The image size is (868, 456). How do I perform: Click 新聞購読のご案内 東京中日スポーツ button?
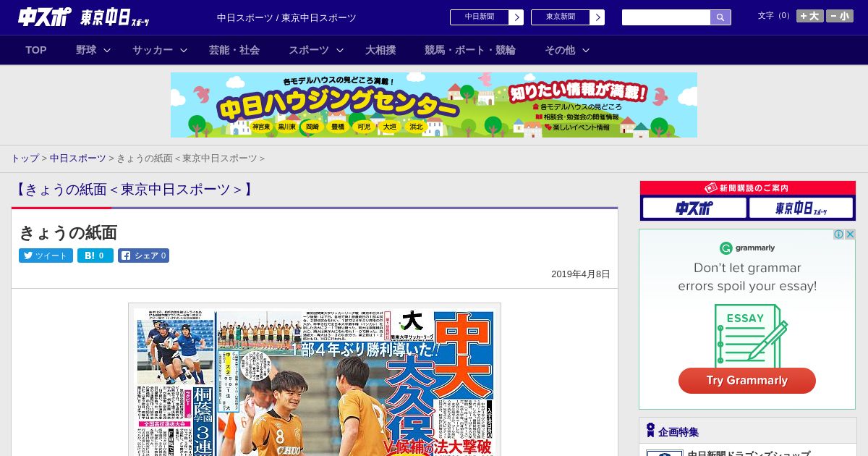[x=801, y=208]
